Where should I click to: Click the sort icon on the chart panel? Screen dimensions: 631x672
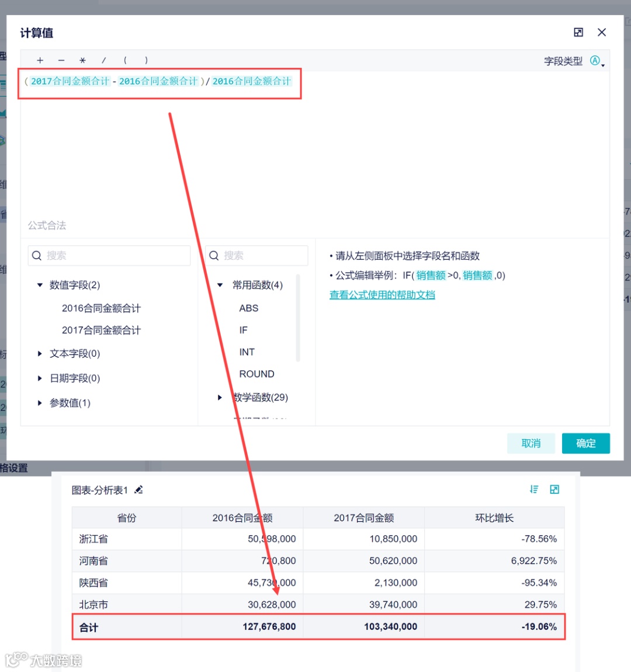click(533, 490)
